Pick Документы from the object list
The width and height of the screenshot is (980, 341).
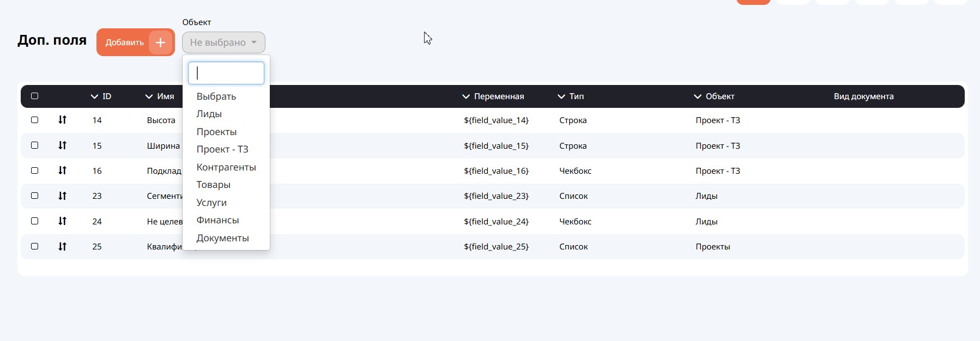coord(222,238)
